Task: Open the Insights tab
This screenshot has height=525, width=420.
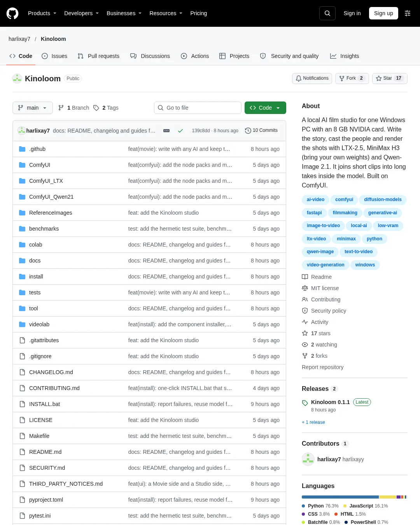Action: coord(345,56)
